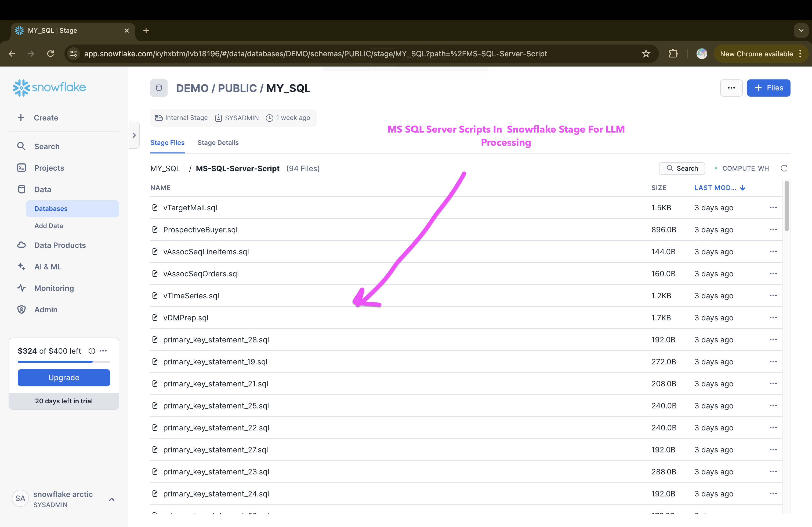812x527 pixels.
Task: Switch to the Stage Details tab
Action: tap(218, 143)
